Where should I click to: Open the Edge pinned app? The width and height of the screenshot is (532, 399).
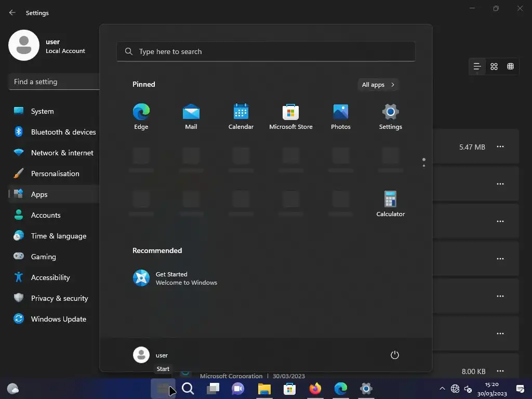[141, 117]
